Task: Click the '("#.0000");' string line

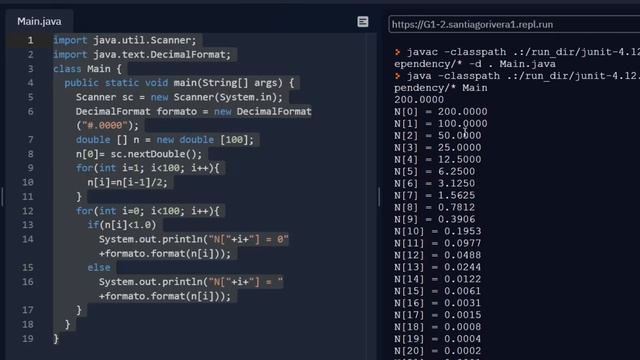Action: click(x=107, y=126)
